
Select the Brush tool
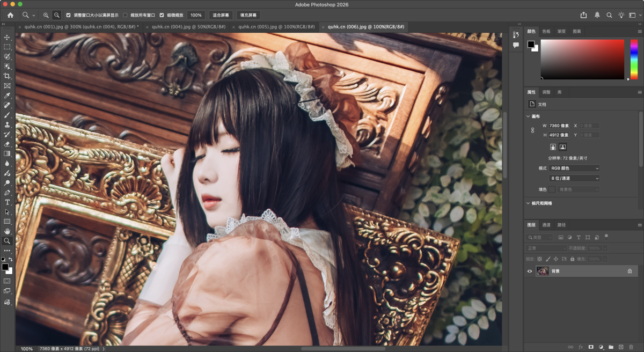(8, 115)
